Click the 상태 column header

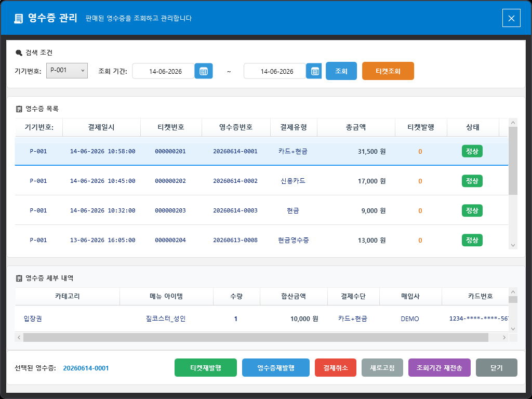point(473,127)
